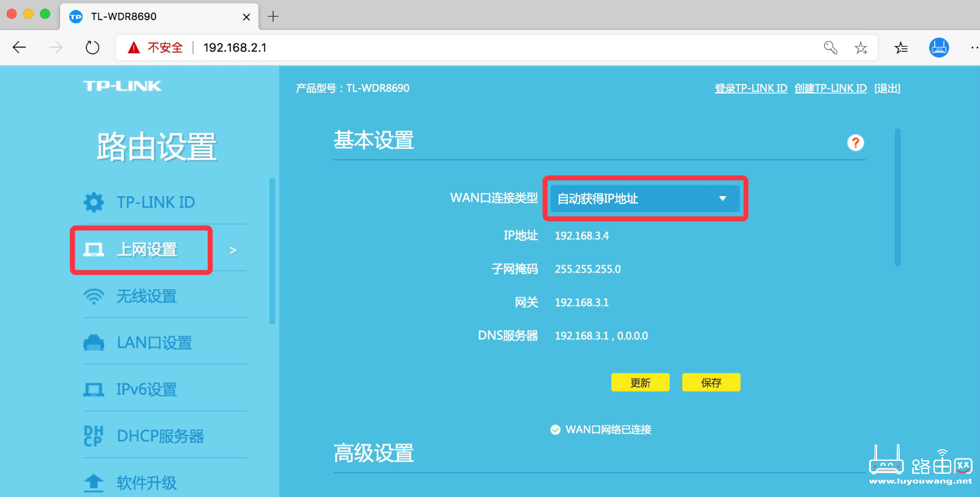This screenshot has height=497, width=980.
Task: Select 上网设置 in the sidebar
Action: tap(146, 250)
